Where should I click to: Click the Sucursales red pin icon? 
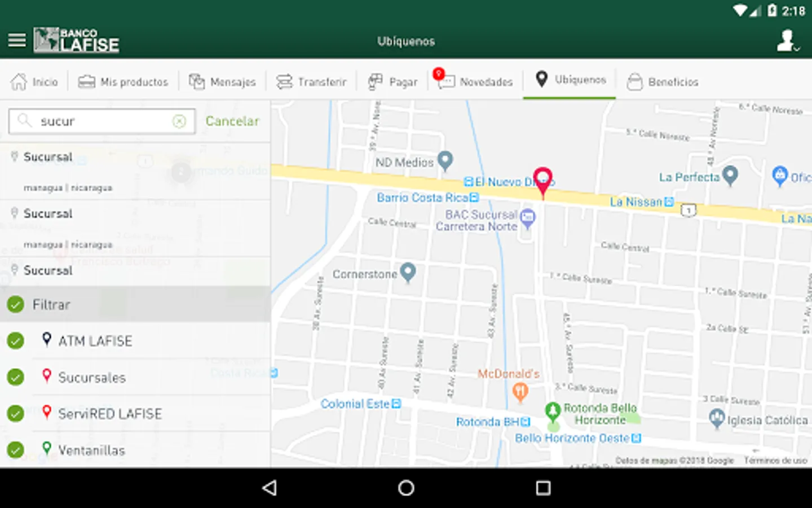[47, 376]
